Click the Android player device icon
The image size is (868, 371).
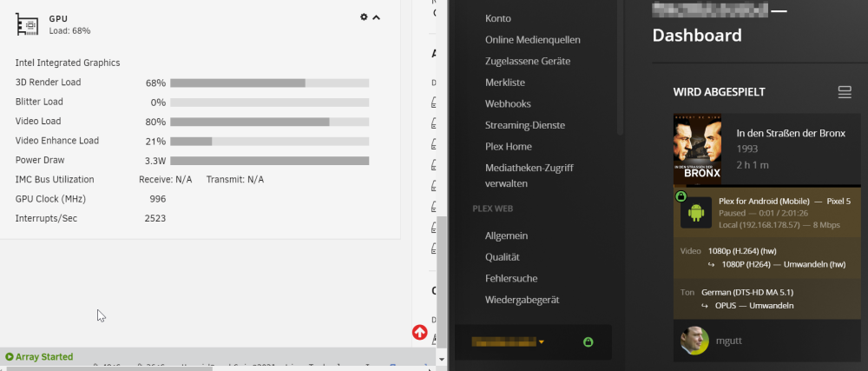[x=696, y=213]
